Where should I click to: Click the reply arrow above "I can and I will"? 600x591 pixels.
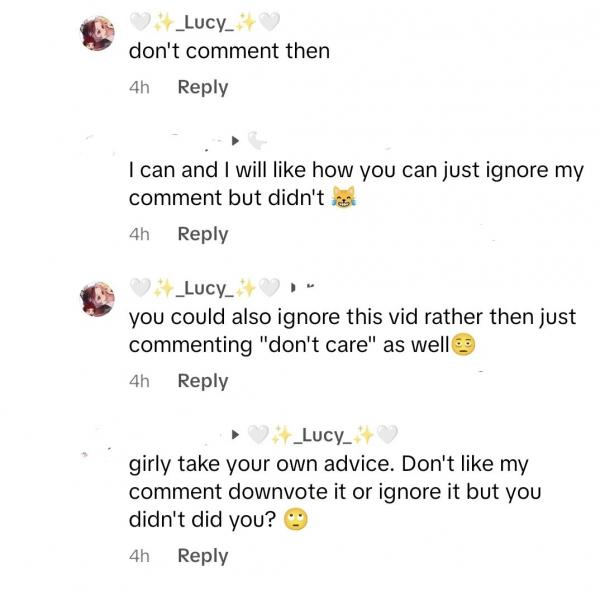coord(236,140)
